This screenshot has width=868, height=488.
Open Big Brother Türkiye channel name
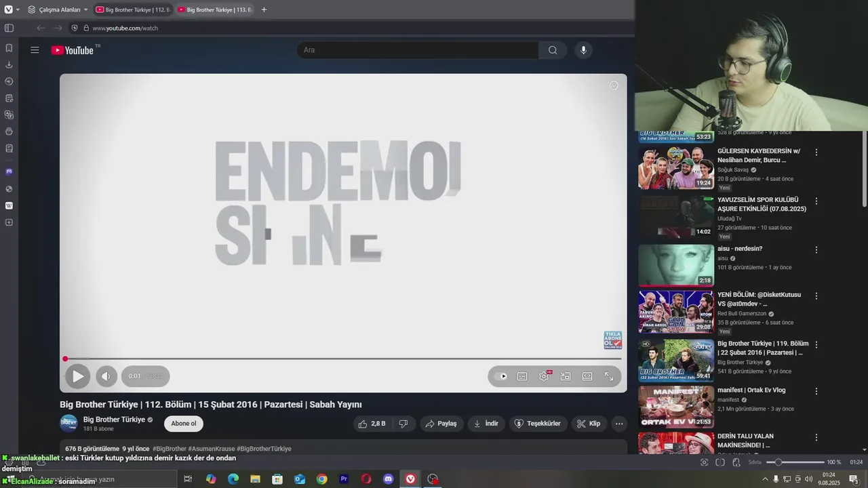click(x=114, y=420)
